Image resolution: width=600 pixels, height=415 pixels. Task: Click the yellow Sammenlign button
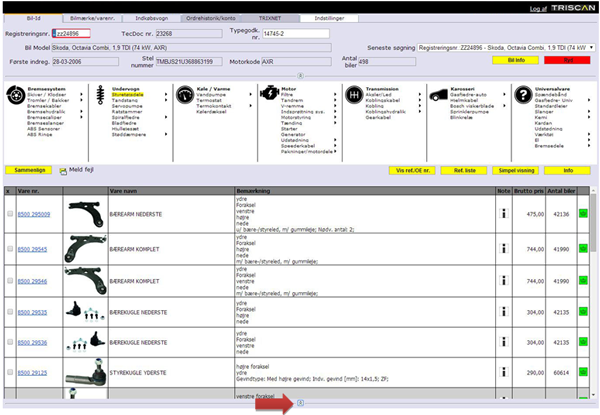point(27,171)
